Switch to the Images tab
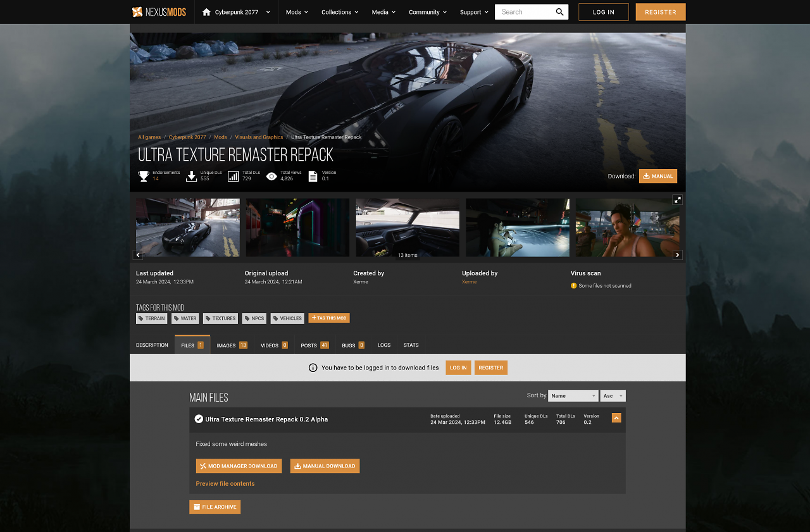The width and height of the screenshot is (810, 532). [232, 345]
